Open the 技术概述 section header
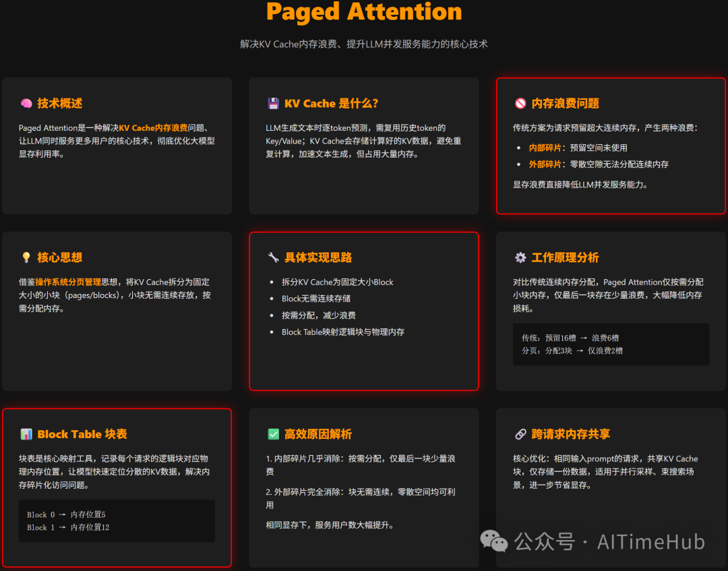728x571 pixels. coord(59,103)
